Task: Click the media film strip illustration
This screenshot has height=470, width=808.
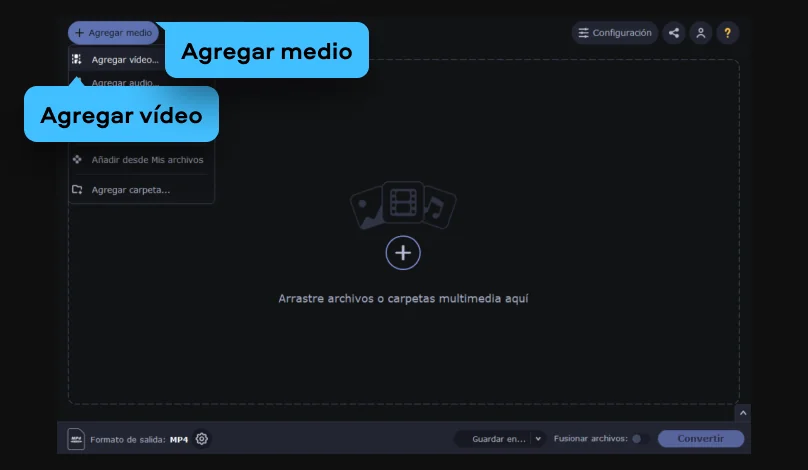Action: (403, 205)
